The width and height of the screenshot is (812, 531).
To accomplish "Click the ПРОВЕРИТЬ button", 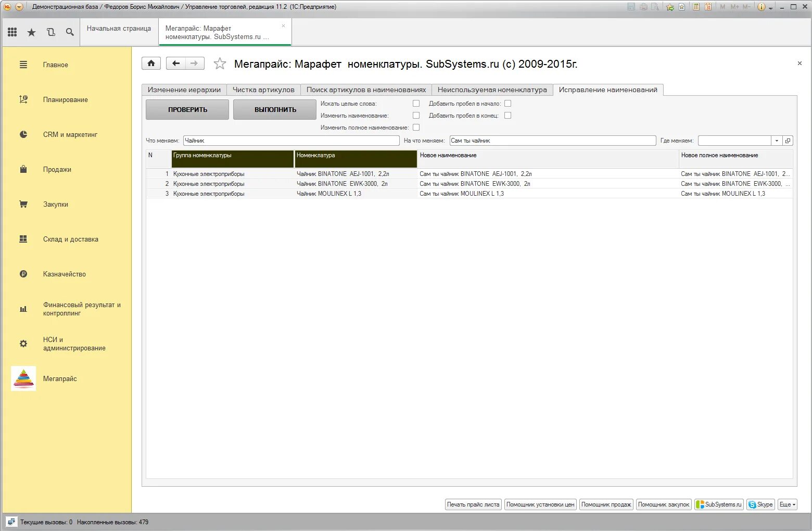I will (187, 109).
